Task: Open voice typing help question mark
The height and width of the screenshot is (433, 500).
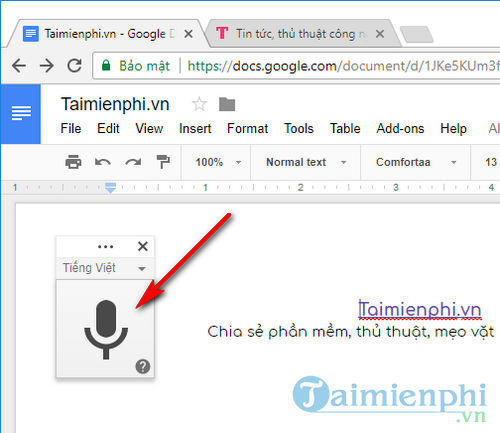Action: click(x=143, y=367)
